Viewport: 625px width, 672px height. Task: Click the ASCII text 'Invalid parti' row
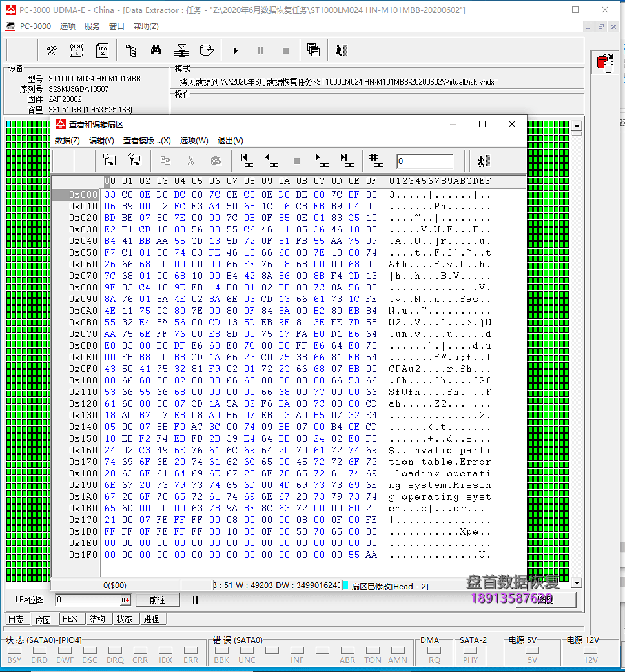440,451
